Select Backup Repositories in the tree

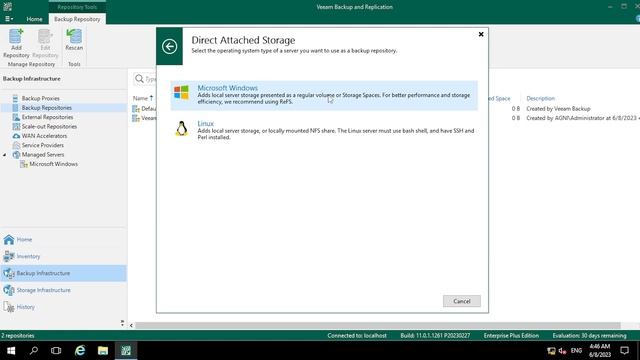(47, 108)
